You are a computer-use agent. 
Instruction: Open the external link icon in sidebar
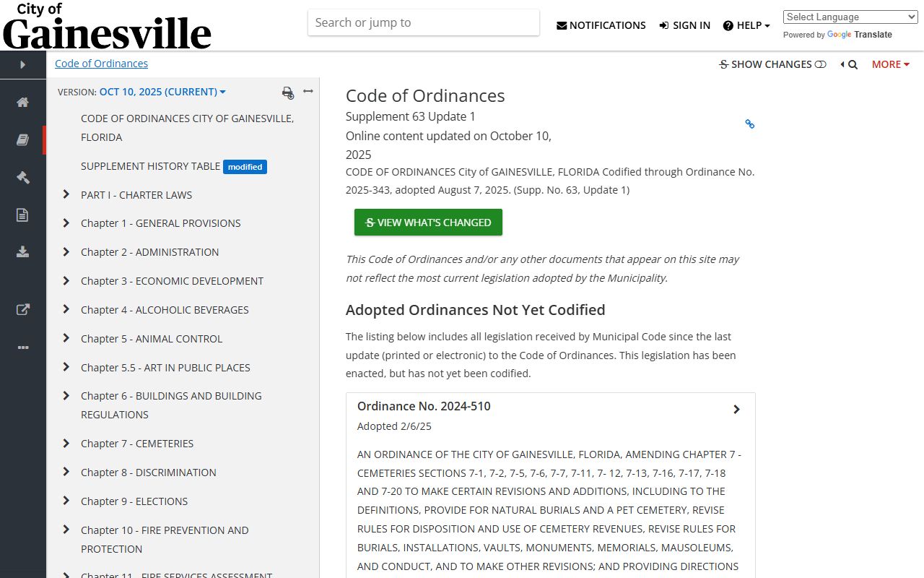22,309
